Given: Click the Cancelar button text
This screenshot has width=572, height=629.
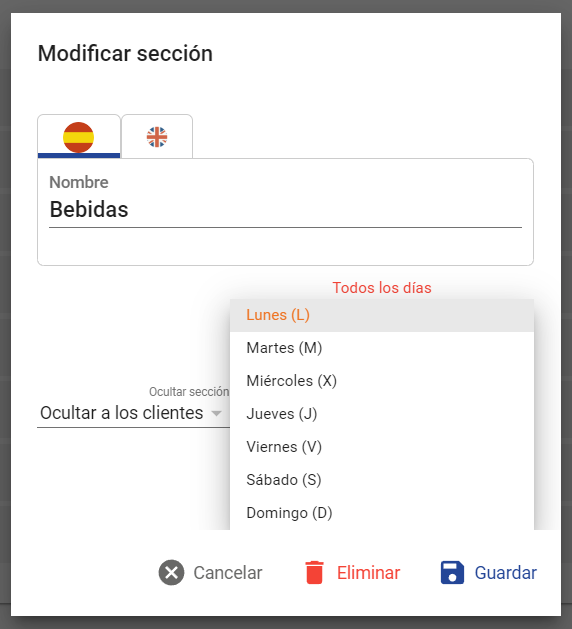Looking at the screenshot, I should pyautogui.click(x=228, y=573).
